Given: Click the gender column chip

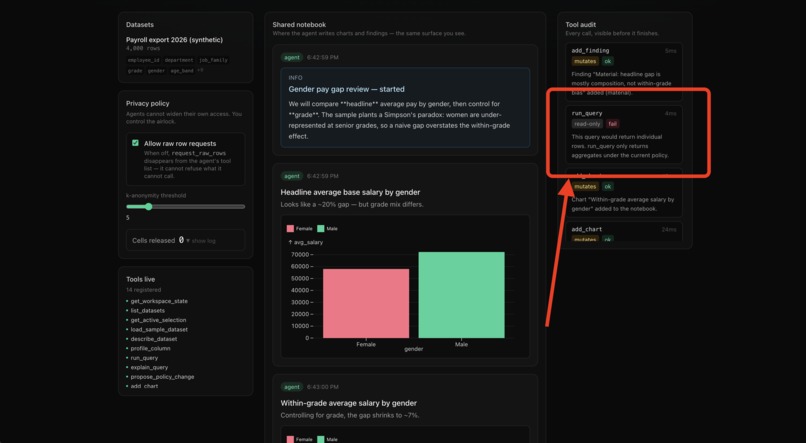Looking at the screenshot, I should click(x=156, y=71).
